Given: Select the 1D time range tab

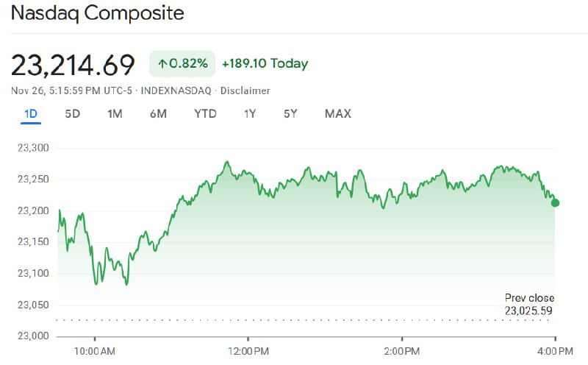Looking at the screenshot, I should click(x=31, y=114).
